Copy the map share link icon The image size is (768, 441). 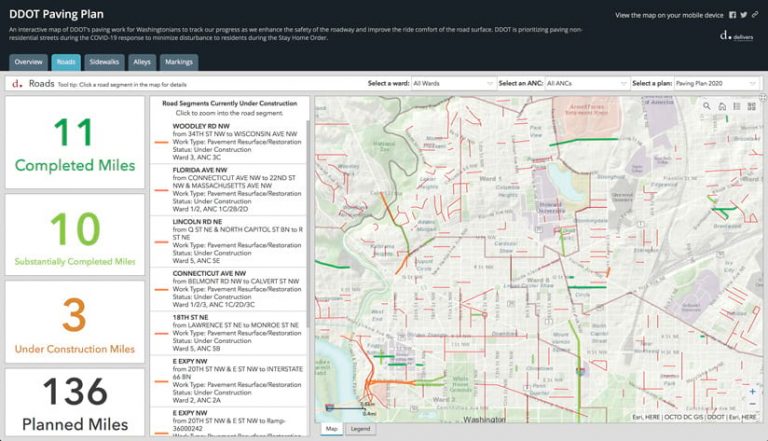click(x=755, y=15)
